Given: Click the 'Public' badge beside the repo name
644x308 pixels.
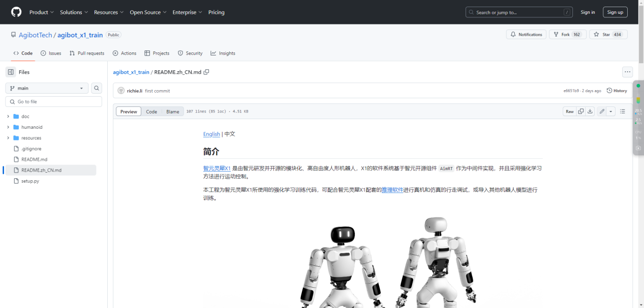Looking at the screenshot, I should tap(113, 35).
